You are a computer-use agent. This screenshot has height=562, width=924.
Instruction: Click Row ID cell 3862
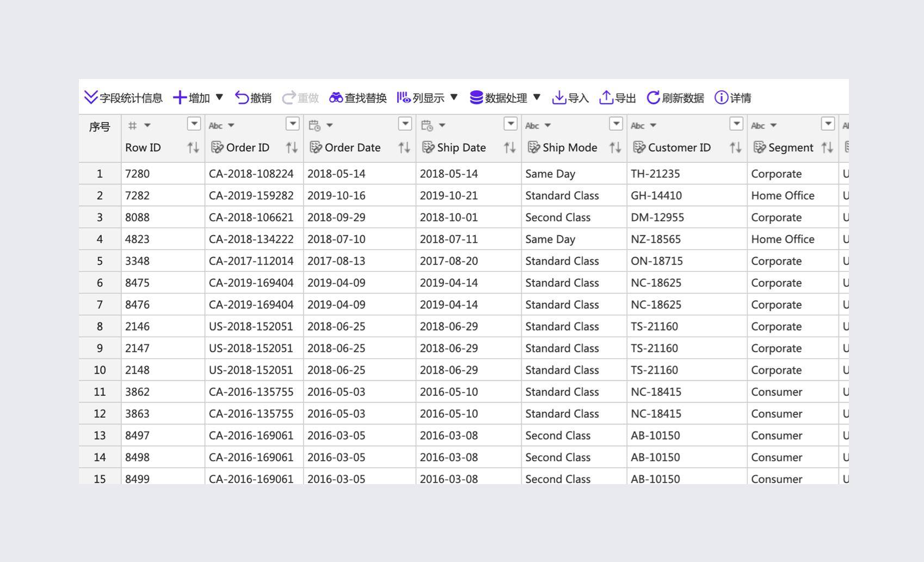[163, 392]
